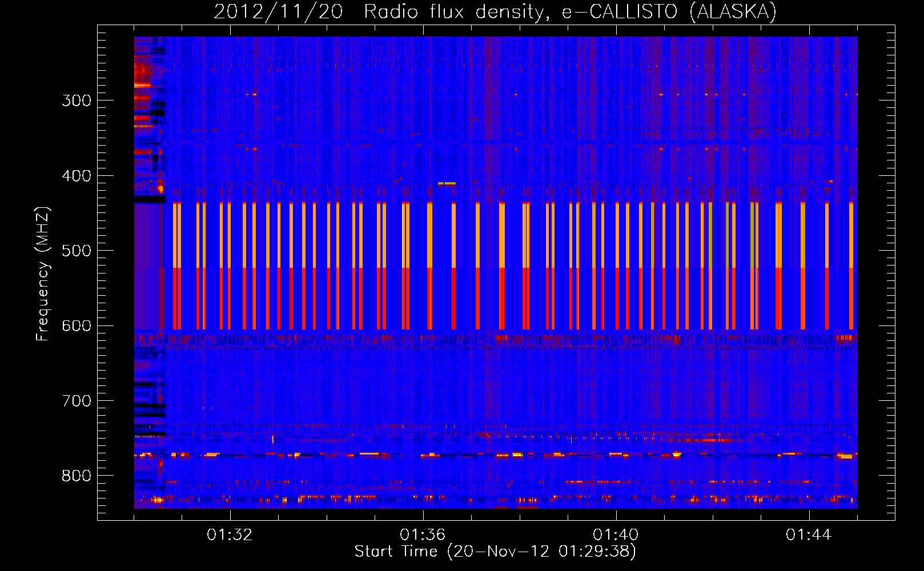The height and width of the screenshot is (571, 924).
Task: Click the 300 frequency tick label
Action: click(77, 100)
